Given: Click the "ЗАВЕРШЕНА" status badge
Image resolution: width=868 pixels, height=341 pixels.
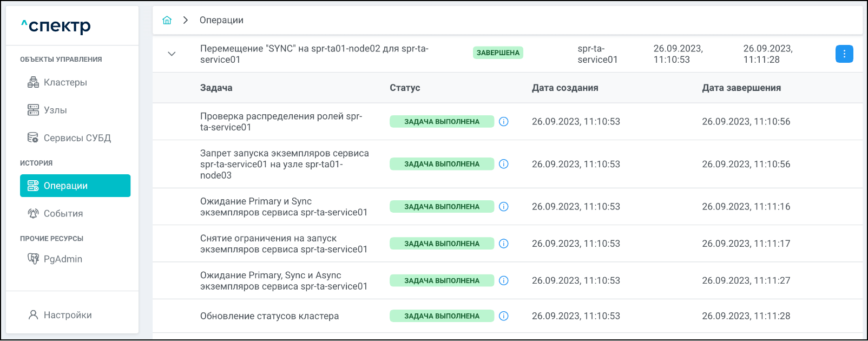Looking at the screenshot, I should 498,53.
